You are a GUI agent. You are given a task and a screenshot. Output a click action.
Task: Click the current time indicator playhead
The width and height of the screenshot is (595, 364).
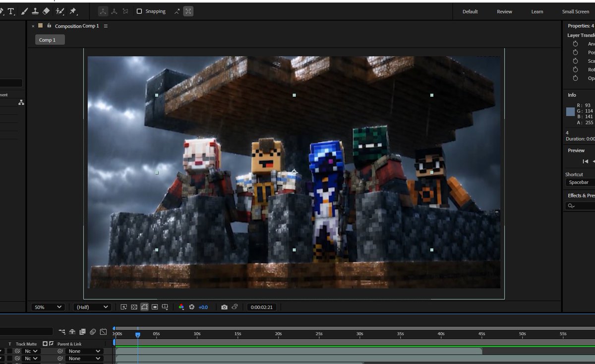click(138, 335)
